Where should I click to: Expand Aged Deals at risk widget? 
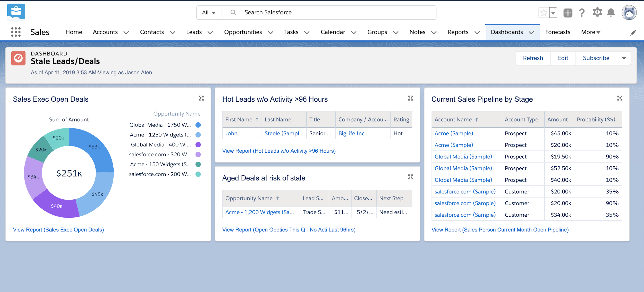tap(410, 177)
